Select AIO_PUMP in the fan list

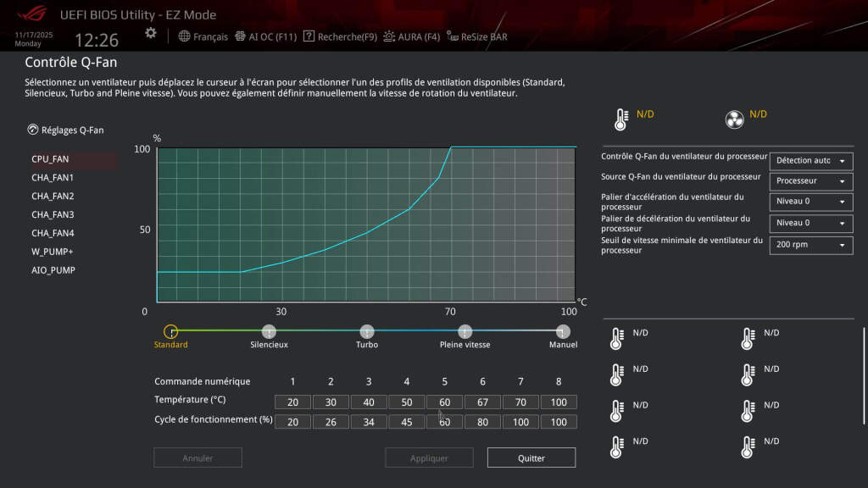coord(51,269)
